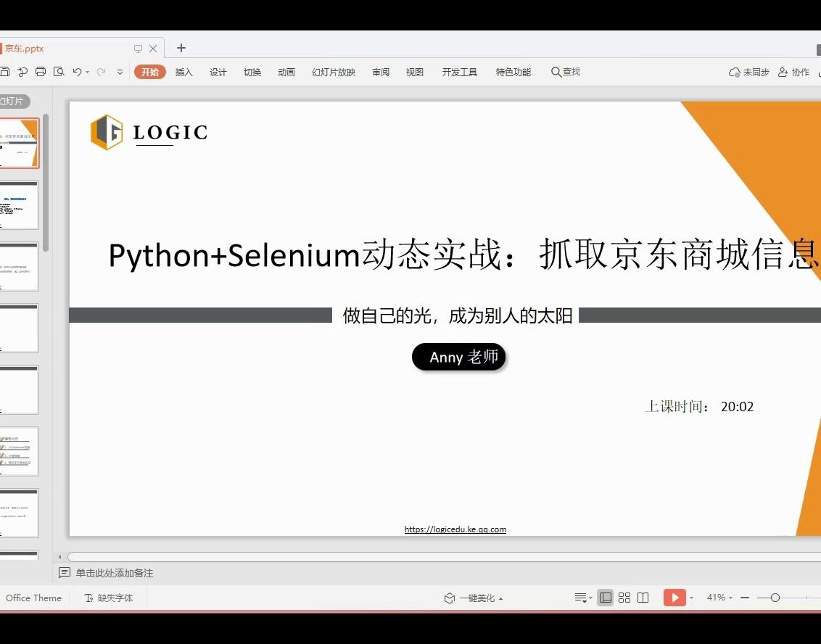Open the 查找 search tool
This screenshot has width=821, height=644.
(x=566, y=72)
